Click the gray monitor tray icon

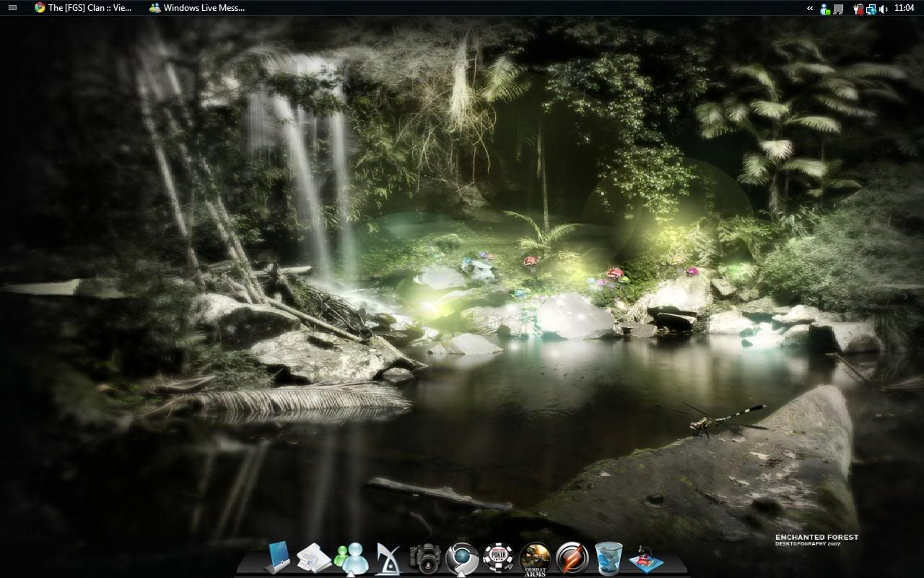coord(838,9)
